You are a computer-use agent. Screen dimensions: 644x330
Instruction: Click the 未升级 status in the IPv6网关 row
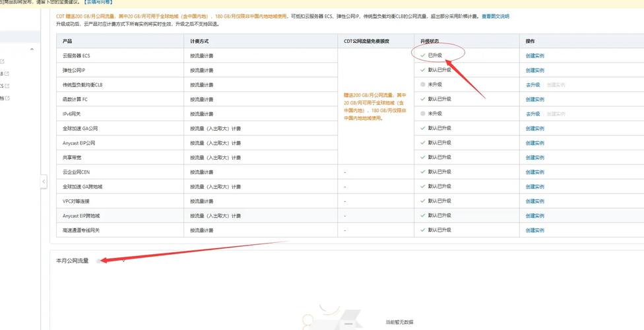coord(435,114)
